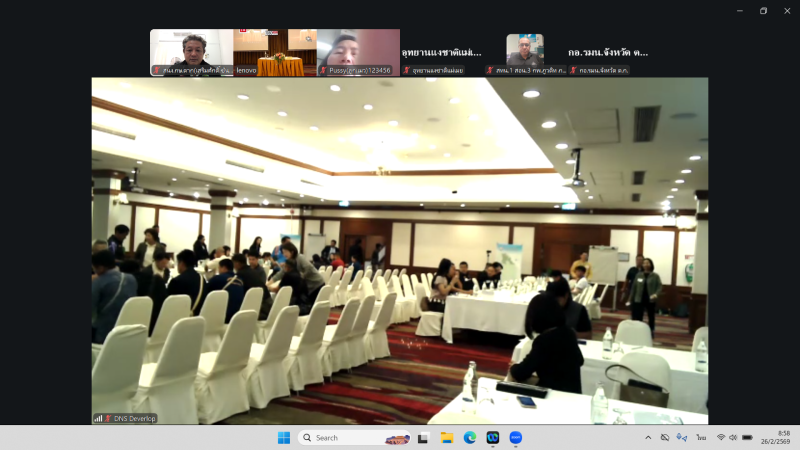Select the lenovo participant video thumbnail
Viewport: 800px width, 450px height.
[274, 52]
